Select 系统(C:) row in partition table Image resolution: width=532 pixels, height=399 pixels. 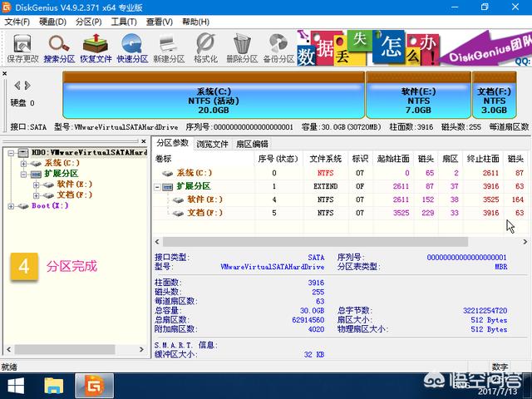click(341, 173)
